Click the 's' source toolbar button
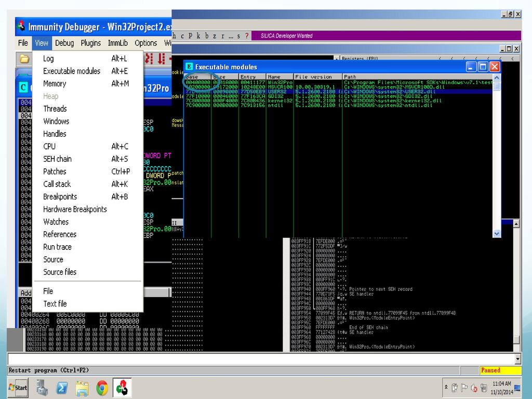Image resolution: width=532 pixels, height=399 pixels. pyautogui.click(x=239, y=36)
